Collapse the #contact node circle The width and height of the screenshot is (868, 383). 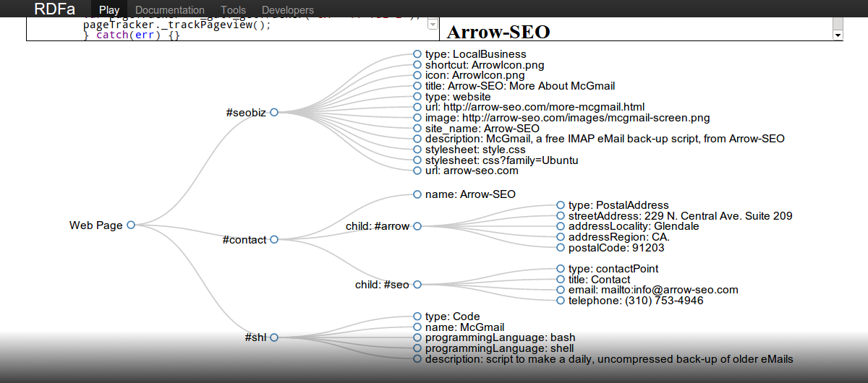coord(274,239)
